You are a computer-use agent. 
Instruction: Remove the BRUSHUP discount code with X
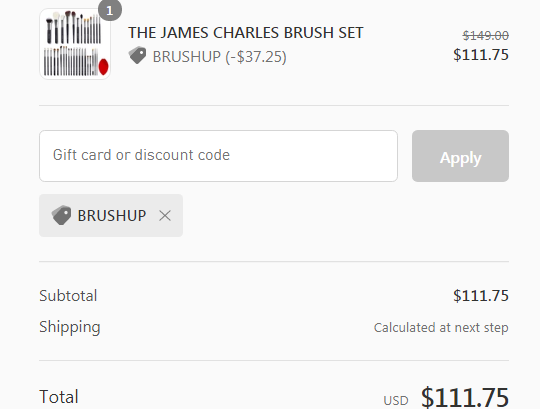[165, 216]
